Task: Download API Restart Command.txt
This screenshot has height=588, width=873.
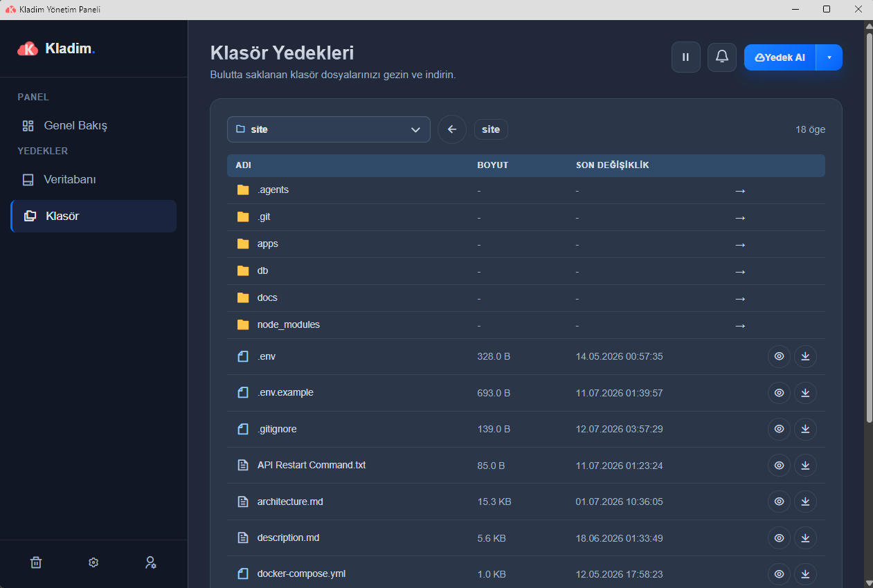Action: [805, 466]
